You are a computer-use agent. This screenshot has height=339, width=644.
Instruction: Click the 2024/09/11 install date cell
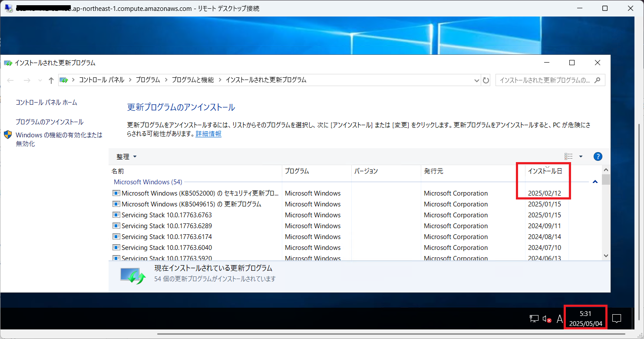tap(545, 226)
